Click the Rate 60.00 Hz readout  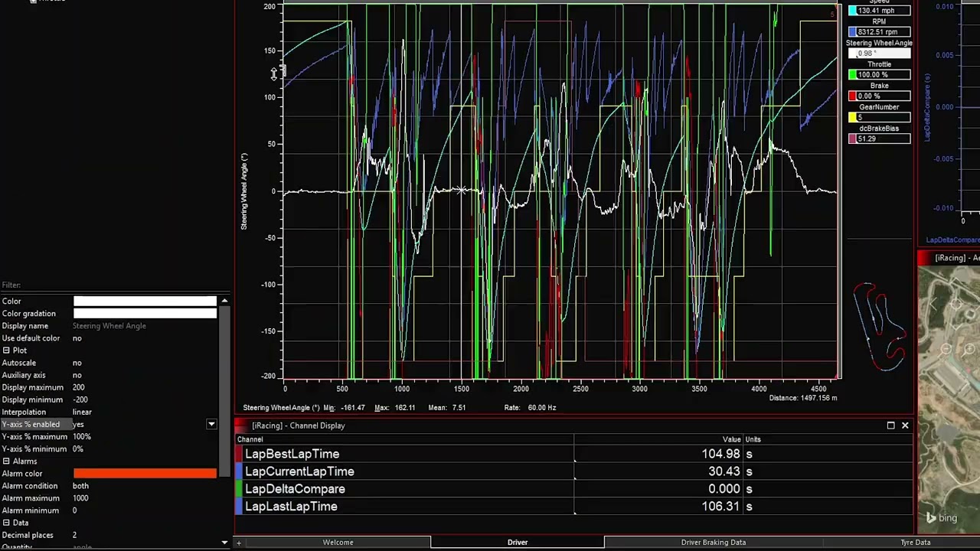click(531, 408)
